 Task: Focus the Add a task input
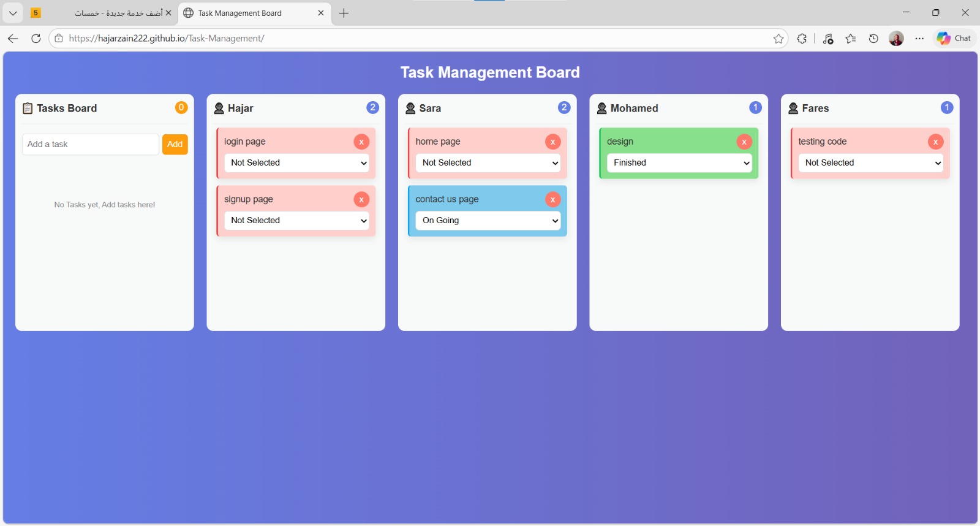[91, 144]
